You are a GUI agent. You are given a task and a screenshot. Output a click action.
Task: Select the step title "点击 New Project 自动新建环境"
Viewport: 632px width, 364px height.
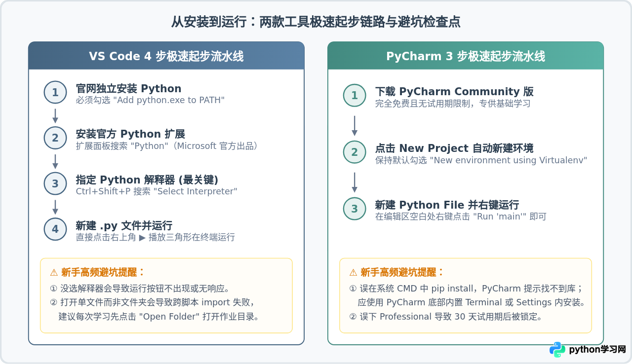pos(454,148)
